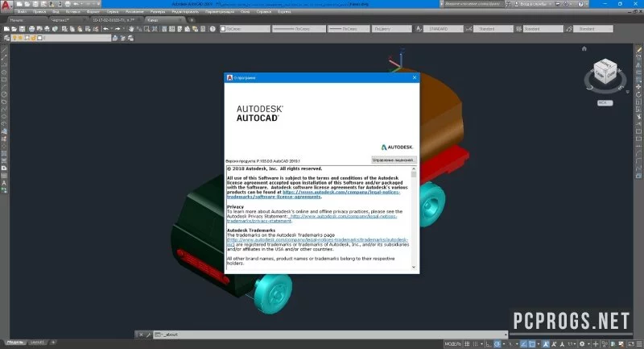Close the command line with X icon
644x349 pixels.
(x=141, y=334)
